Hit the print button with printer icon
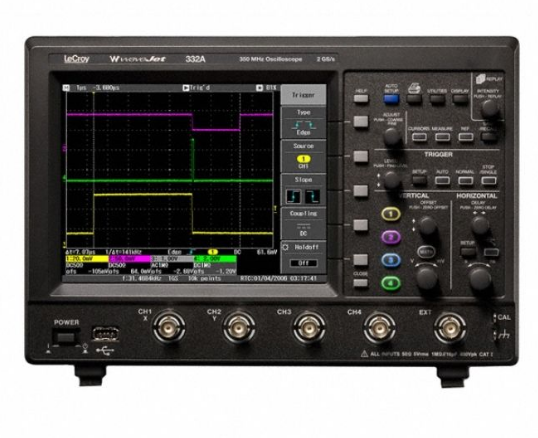 [414, 99]
